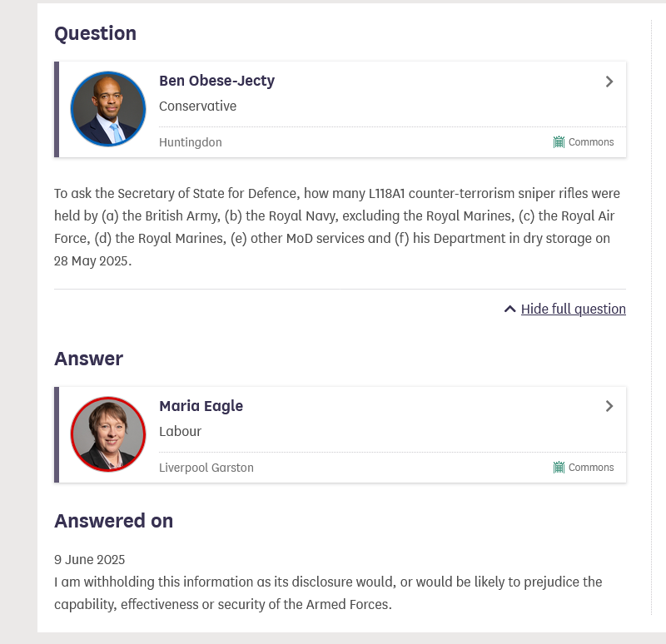The width and height of the screenshot is (666, 644).
Task: Click the Commons label on the Huntingdon row
Action: pyautogui.click(x=591, y=142)
